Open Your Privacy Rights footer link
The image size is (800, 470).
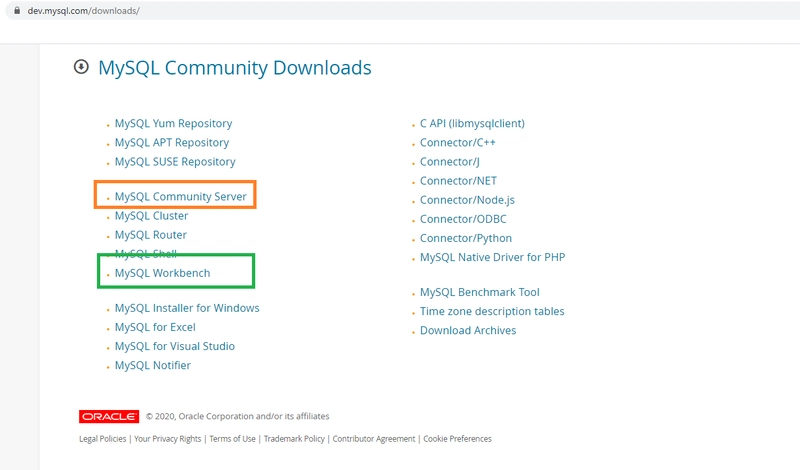pyautogui.click(x=167, y=439)
